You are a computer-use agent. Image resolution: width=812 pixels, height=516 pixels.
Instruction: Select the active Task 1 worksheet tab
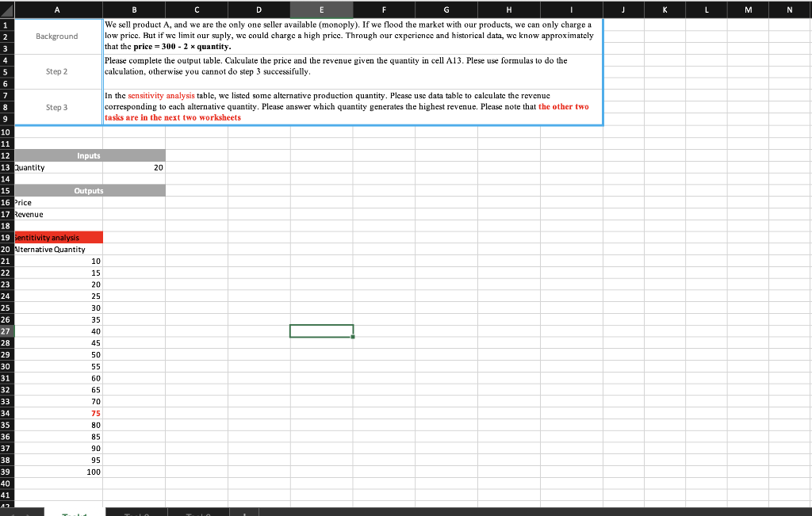click(73, 513)
